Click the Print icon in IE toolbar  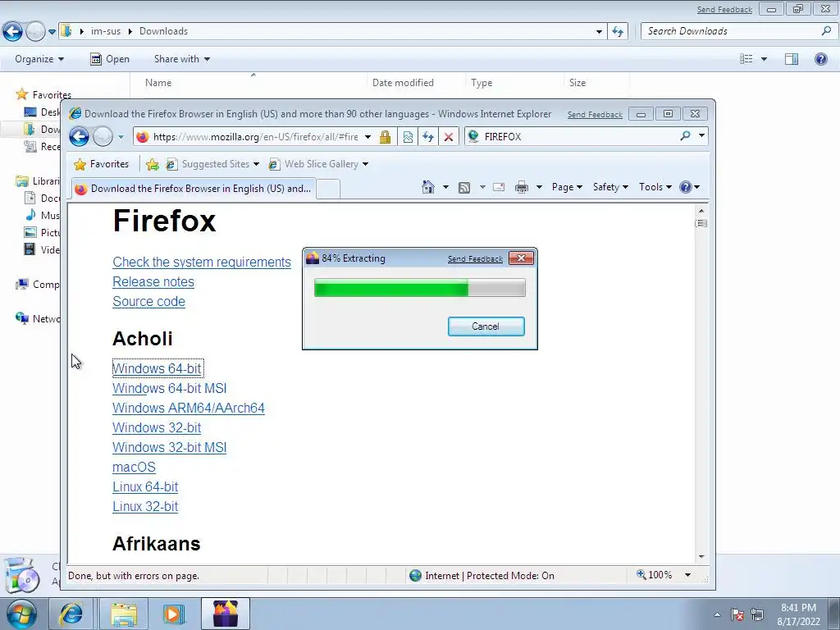(521, 187)
